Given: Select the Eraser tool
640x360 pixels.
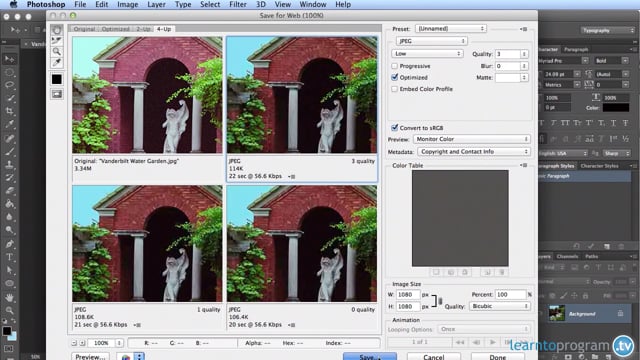Looking at the screenshot, I should [9, 191].
